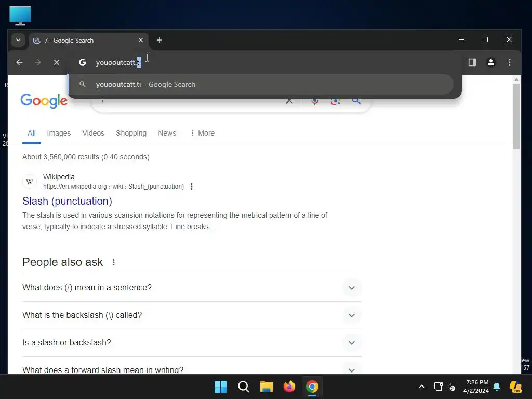Viewport: 532px width, 399px height.
Task: Expand 'Is a slash or backslash?' question
Action: 192,343
